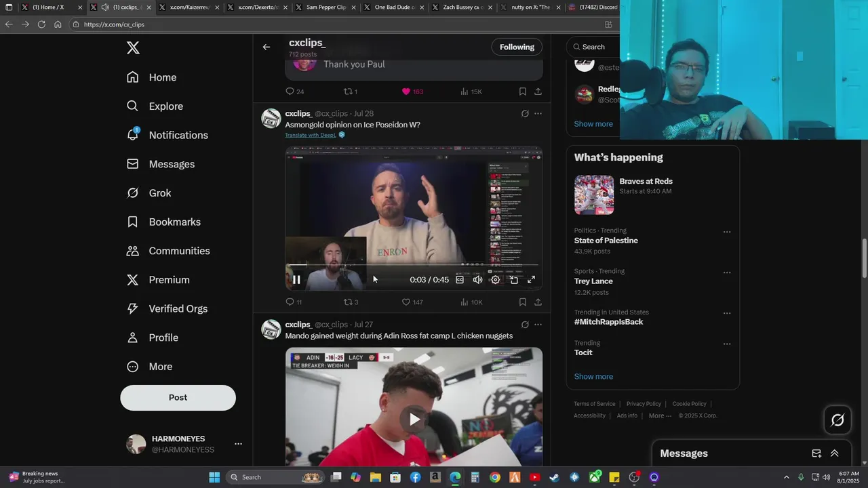
Task: Open Grok icon on Mando post
Action: point(525,325)
